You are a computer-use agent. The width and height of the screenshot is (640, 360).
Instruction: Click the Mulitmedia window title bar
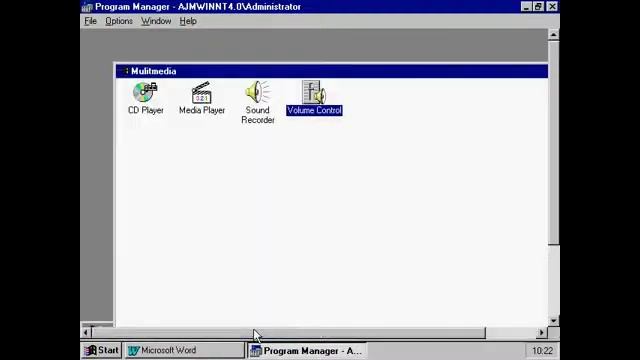pos(332,71)
